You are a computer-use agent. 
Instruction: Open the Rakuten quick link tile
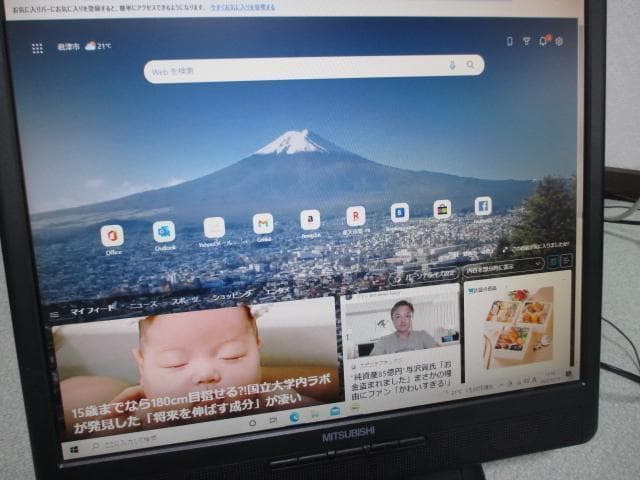356,216
